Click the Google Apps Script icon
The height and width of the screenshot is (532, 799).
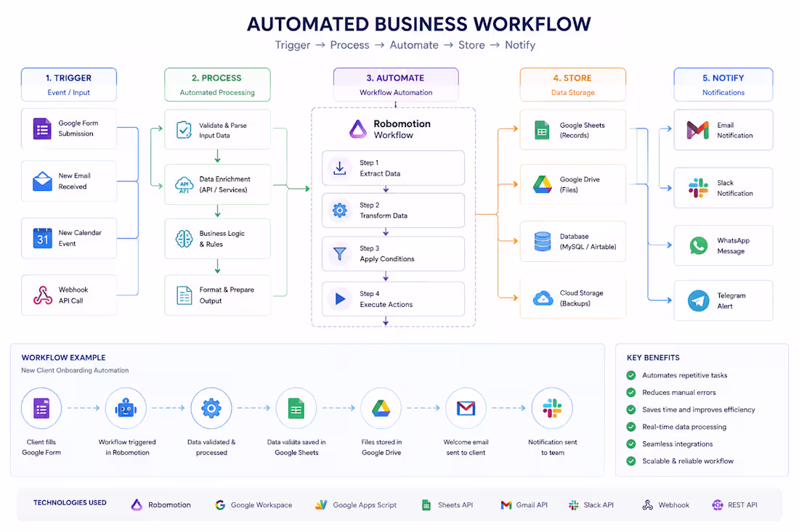tap(321, 504)
